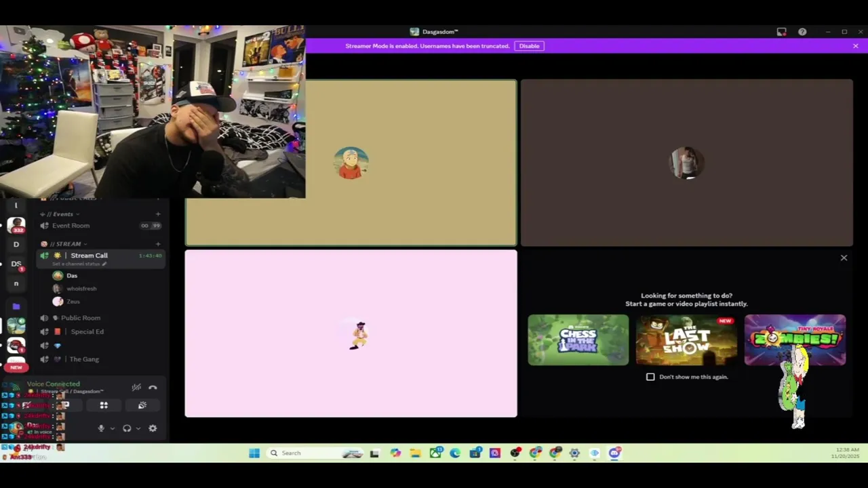Open File Explorer from the taskbar
Image resolution: width=868 pixels, height=488 pixels.
[x=415, y=453]
